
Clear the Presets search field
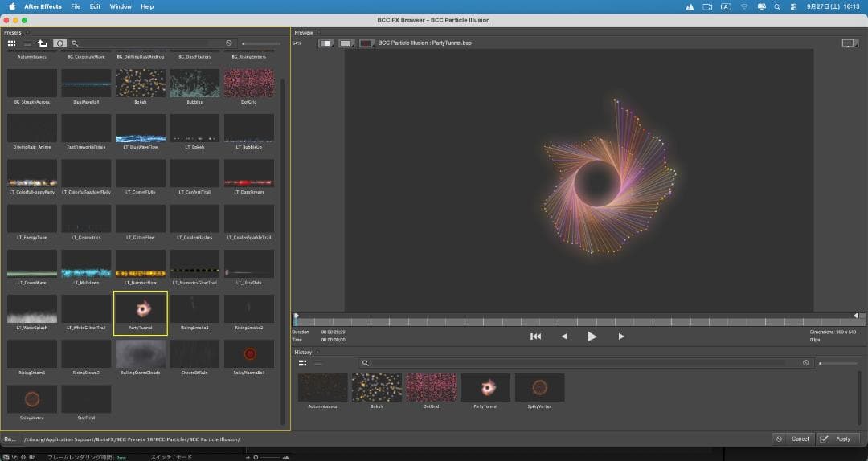click(229, 43)
